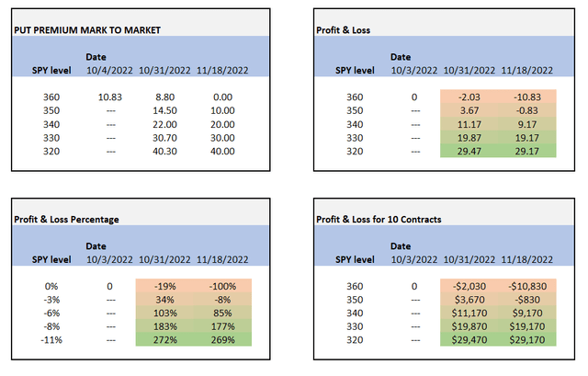This screenshot has height=376, width=588.
Task: Click the 10.83 put premium cell
Action: click(107, 97)
